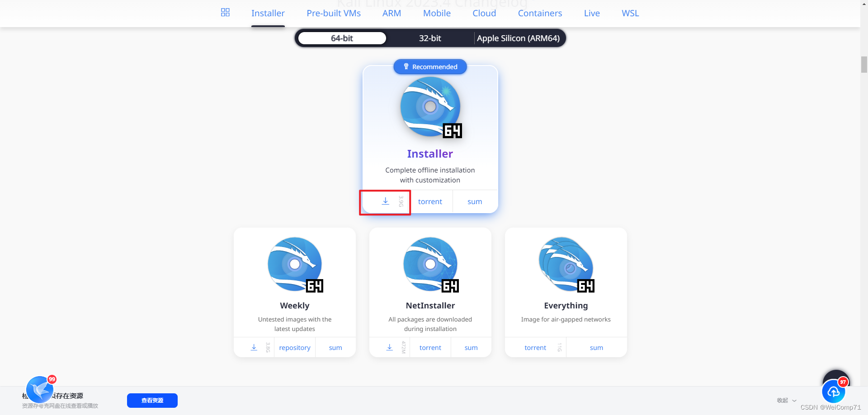Screen dimensions: 868x415
Task: Click the NetInstaller disc image
Action: [431, 265]
